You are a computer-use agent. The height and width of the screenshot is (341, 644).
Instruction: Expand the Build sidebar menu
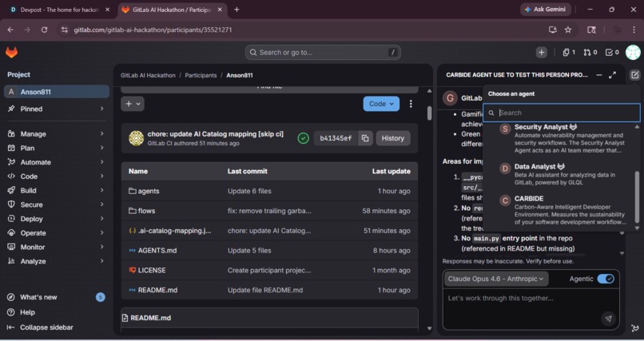click(x=56, y=190)
